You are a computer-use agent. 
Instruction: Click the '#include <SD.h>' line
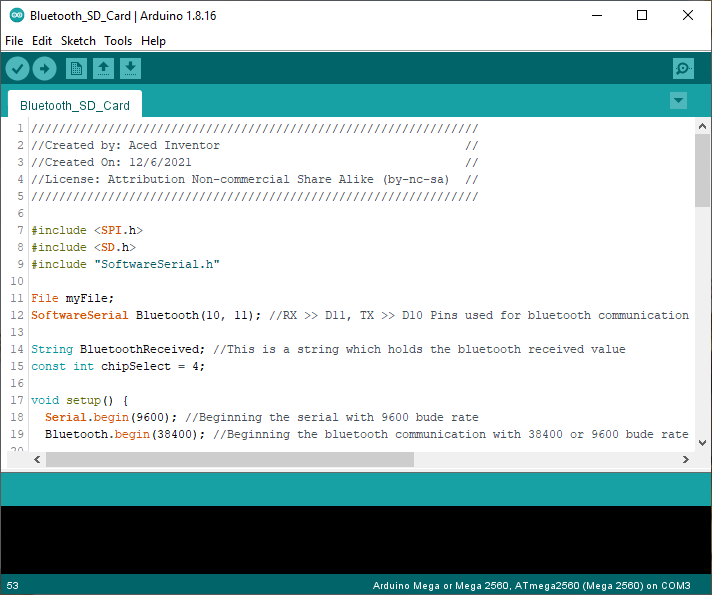(x=84, y=247)
